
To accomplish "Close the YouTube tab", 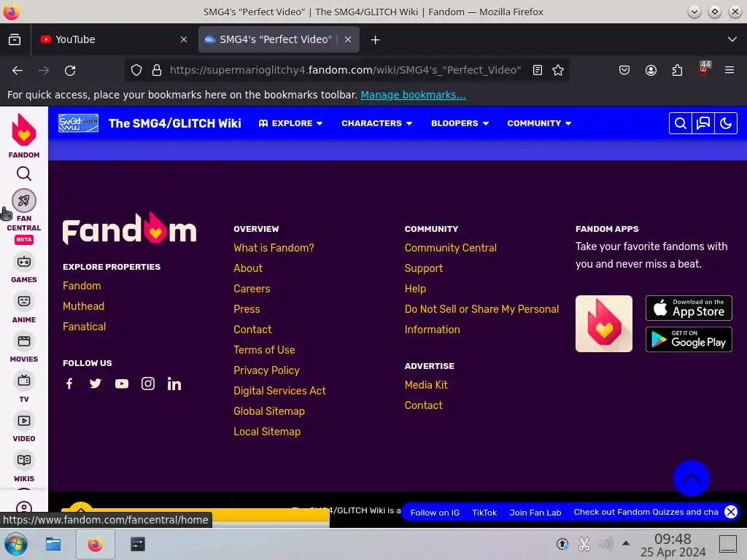I will point(184,39).
